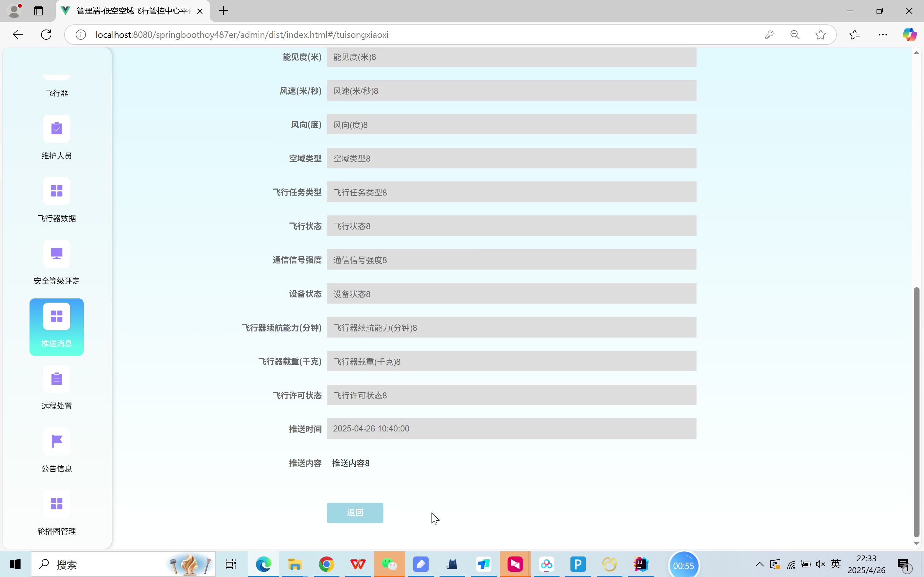Click the 空域类型 input field

(511, 158)
